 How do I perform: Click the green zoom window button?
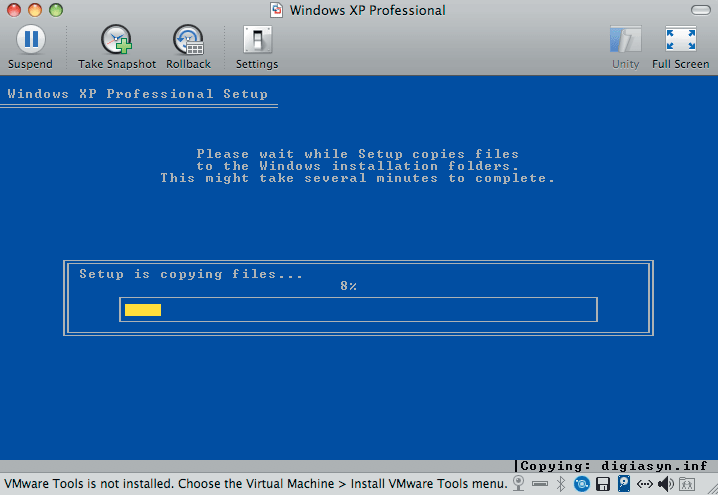coord(56,10)
